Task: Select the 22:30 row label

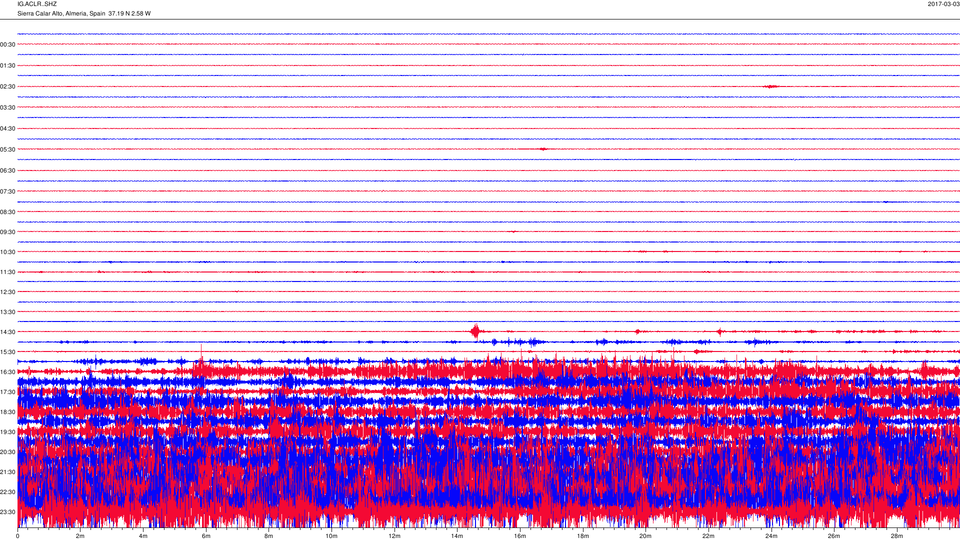Action: (x=8, y=492)
